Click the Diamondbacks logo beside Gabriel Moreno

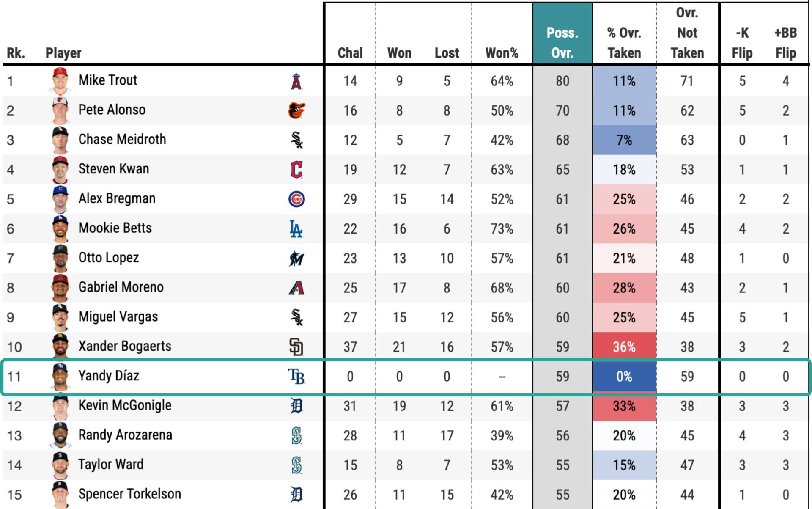[x=296, y=288]
